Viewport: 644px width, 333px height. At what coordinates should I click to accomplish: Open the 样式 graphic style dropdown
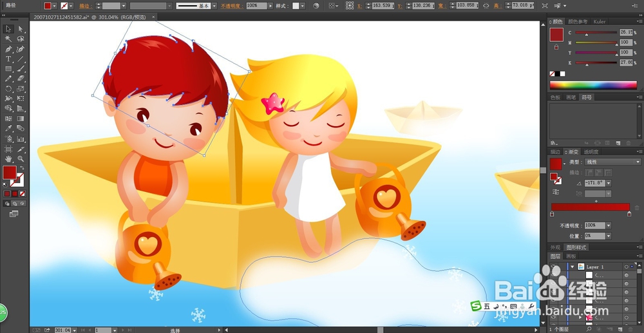pyautogui.click(x=303, y=6)
